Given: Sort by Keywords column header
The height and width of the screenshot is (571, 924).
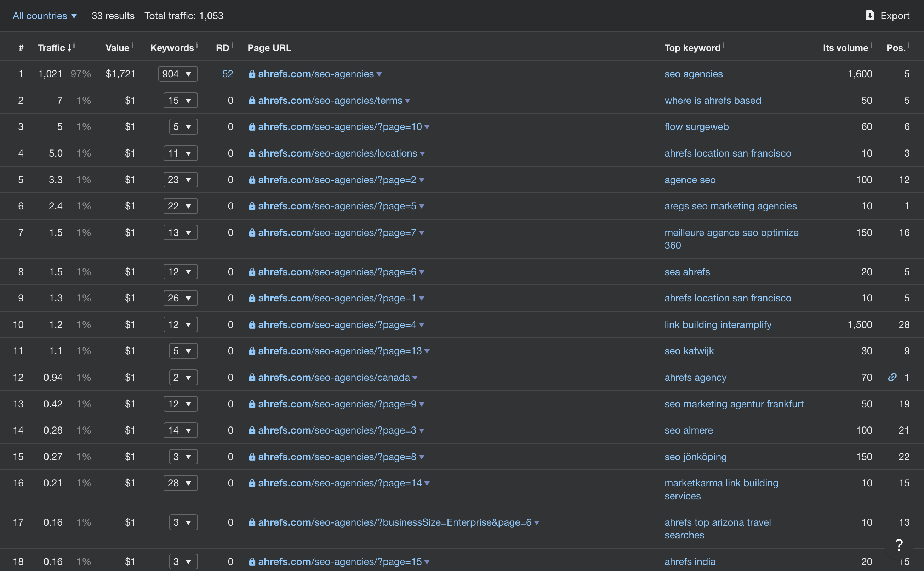Looking at the screenshot, I should click(172, 48).
